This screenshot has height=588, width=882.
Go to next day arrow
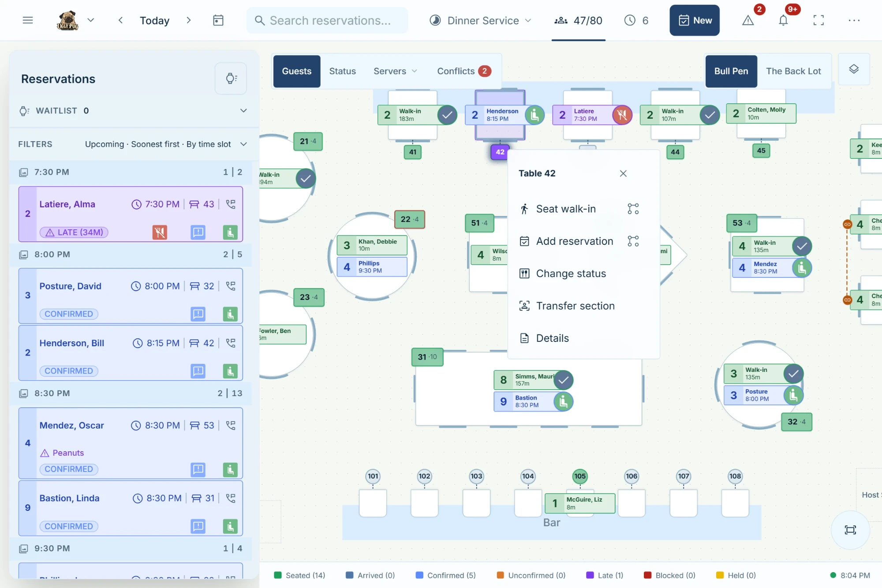click(189, 20)
